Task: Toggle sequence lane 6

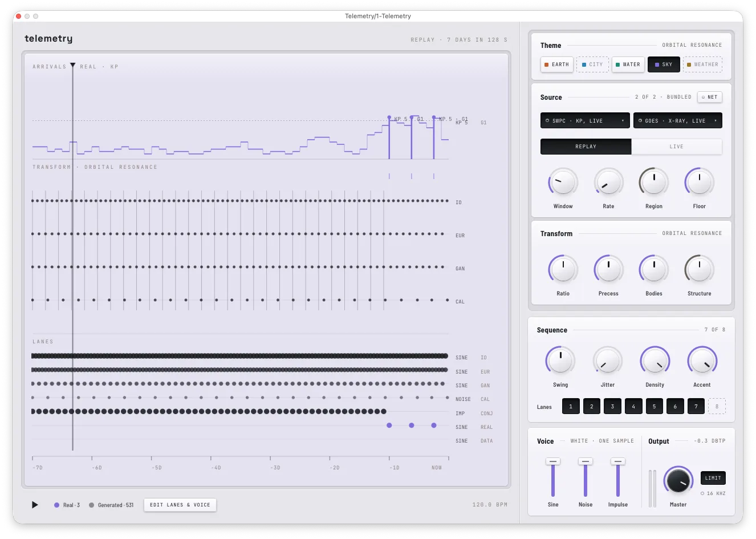Action: point(675,406)
